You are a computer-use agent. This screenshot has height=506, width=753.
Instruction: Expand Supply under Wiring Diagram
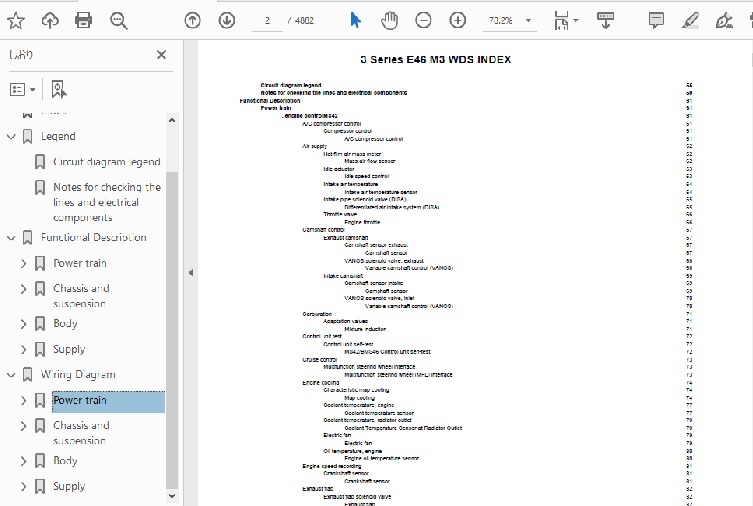point(23,486)
